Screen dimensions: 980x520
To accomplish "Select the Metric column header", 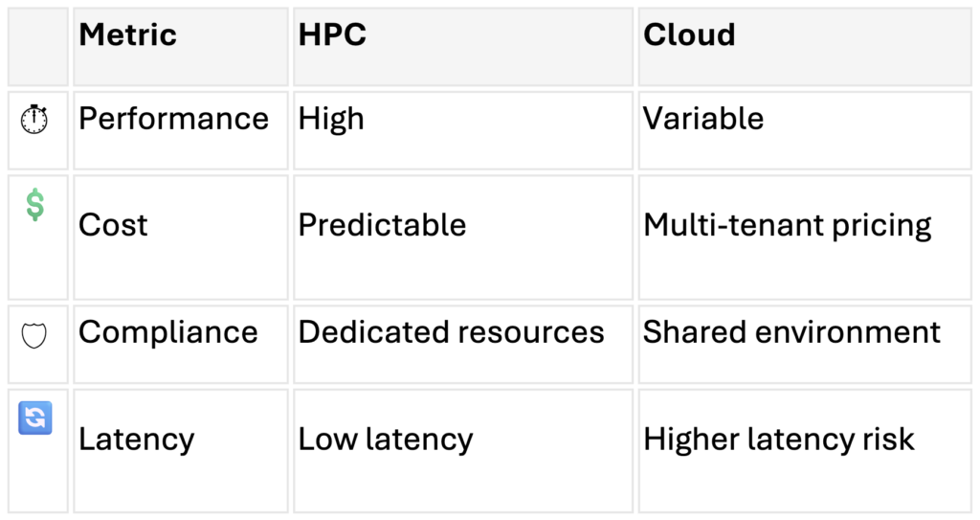I will point(127,35).
